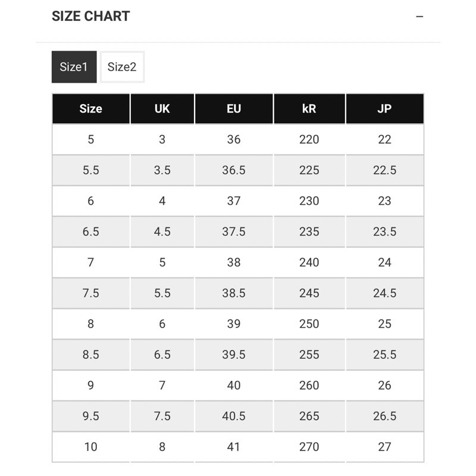The image size is (476, 476).
Task: Click the EU 39 cell
Action: (x=234, y=324)
